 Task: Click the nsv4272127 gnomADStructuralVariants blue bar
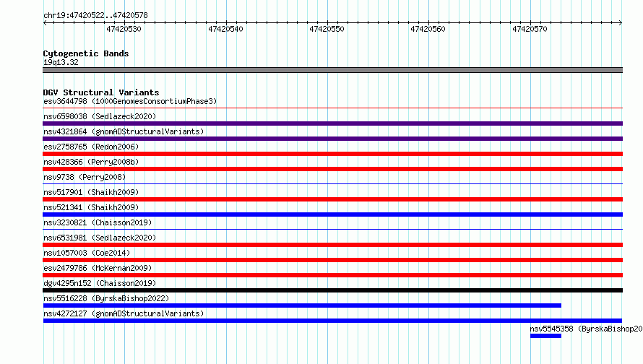332,321
